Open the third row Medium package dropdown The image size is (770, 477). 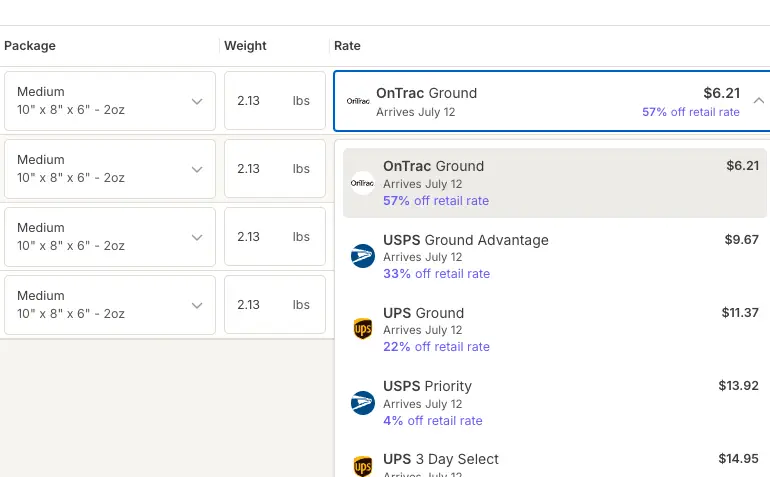tap(110, 237)
